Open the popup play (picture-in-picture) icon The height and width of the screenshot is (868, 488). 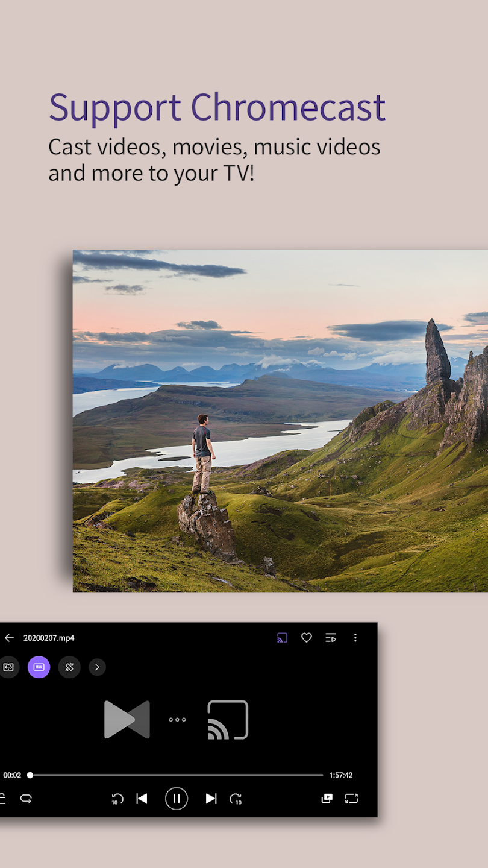pos(327,799)
